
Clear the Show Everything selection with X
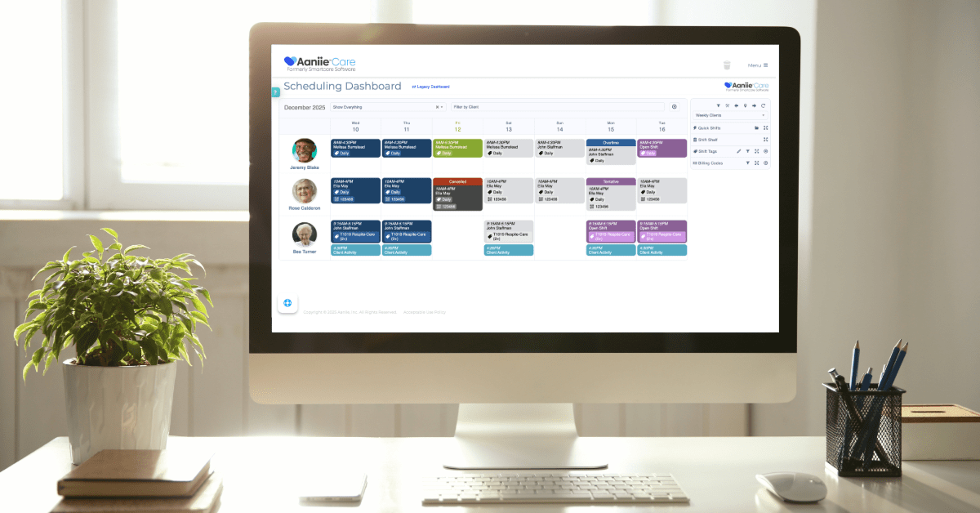coord(437,107)
